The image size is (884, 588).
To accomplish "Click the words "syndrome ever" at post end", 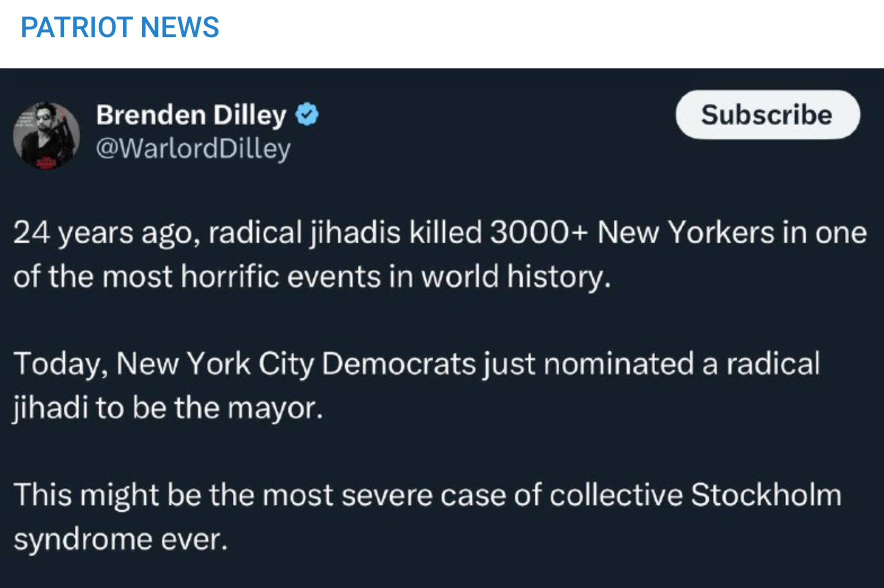I will [120, 539].
